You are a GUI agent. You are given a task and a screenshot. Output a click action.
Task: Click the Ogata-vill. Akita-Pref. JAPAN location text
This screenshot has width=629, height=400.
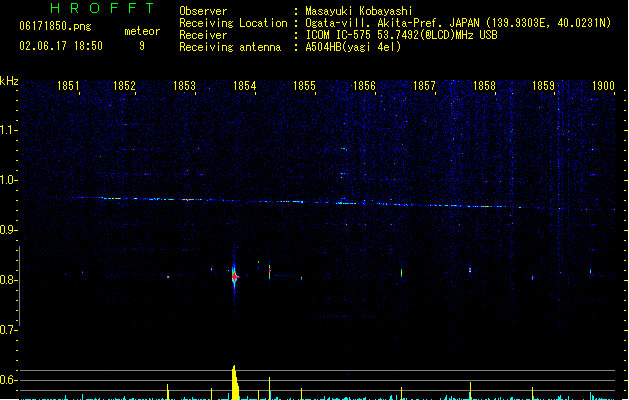458,23
